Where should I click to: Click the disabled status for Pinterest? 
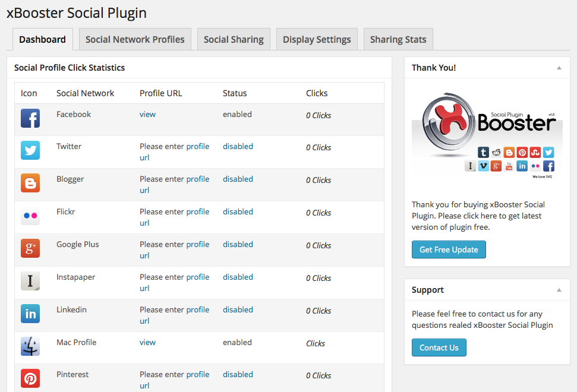click(238, 374)
